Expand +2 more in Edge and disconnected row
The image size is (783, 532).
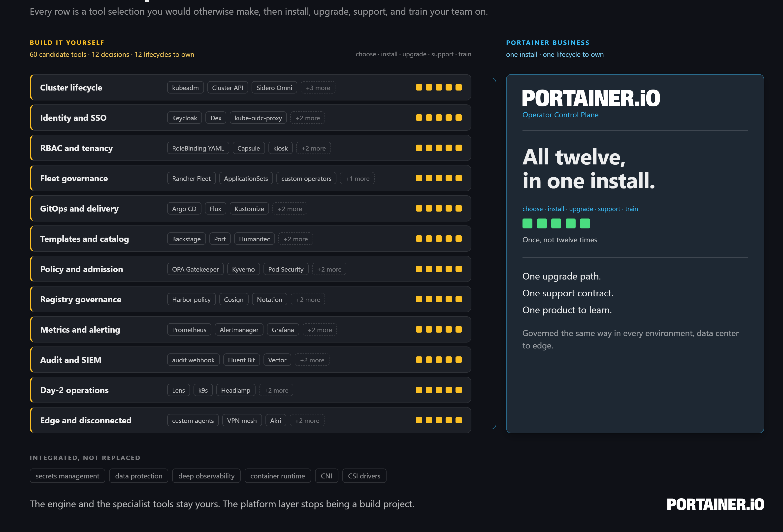tap(307, 421)
